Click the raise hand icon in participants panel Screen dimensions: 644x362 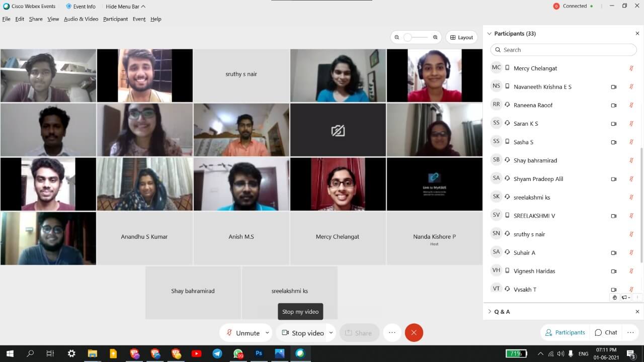(x=615, y=297)
